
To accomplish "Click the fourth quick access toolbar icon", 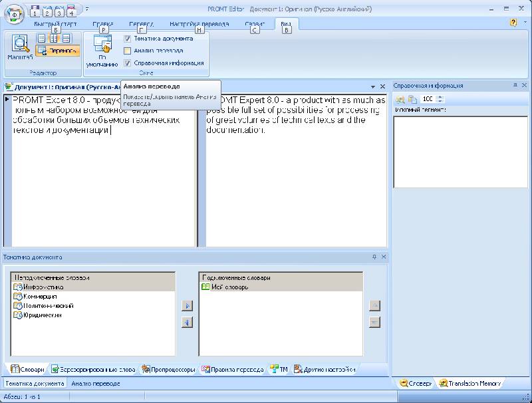I will point(71,10).
